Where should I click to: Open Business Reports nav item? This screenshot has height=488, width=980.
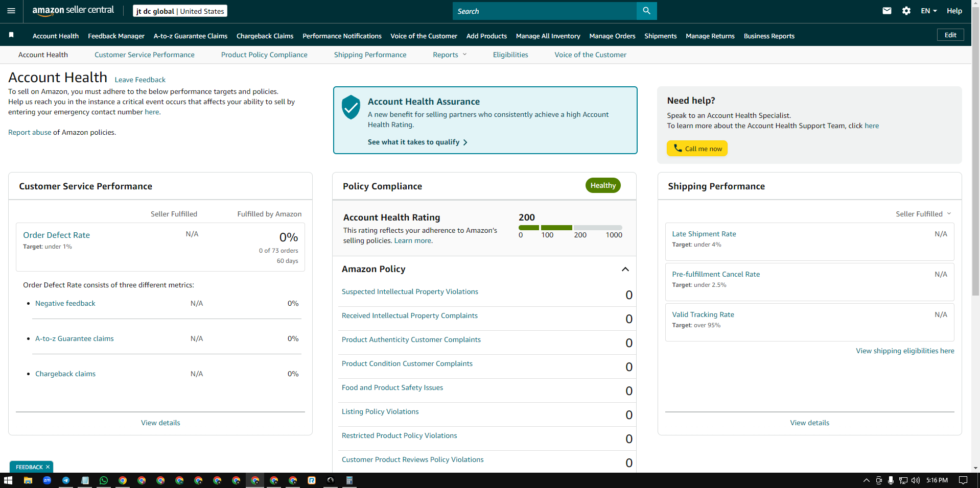(769, 36)
